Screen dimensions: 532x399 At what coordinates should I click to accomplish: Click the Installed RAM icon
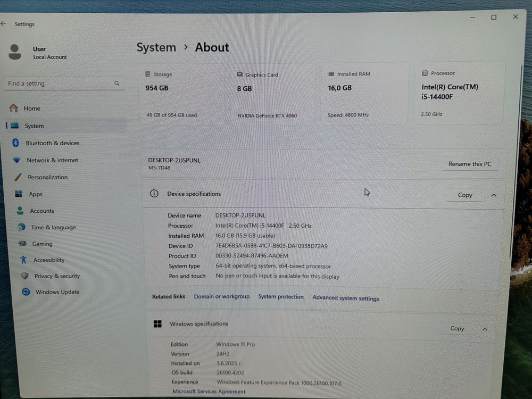click(x=331, y=73)
